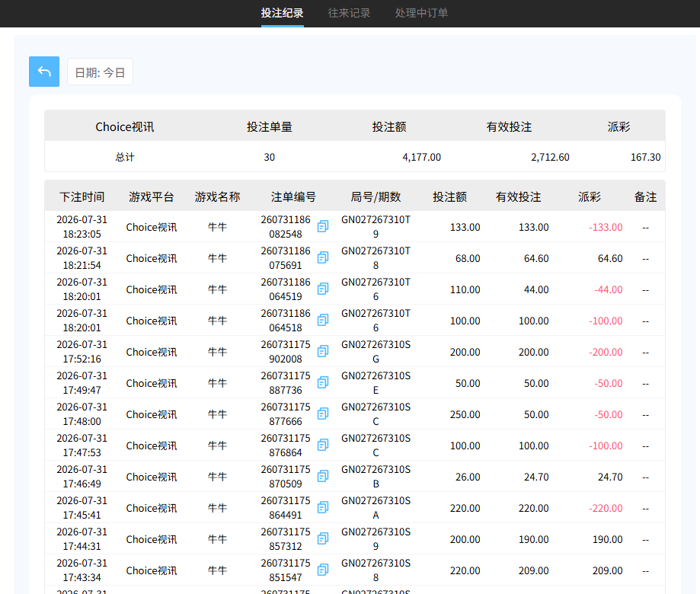This screenshot has width=700, height=594.
Task: Click payout value -133.00
Action: click(x=606, y=227)
